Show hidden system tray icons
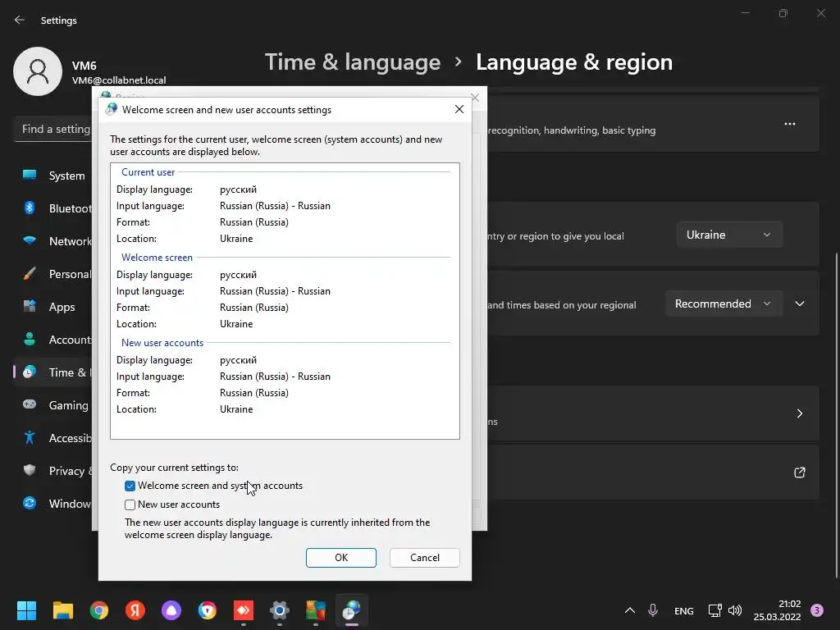 tap(630, 610)
